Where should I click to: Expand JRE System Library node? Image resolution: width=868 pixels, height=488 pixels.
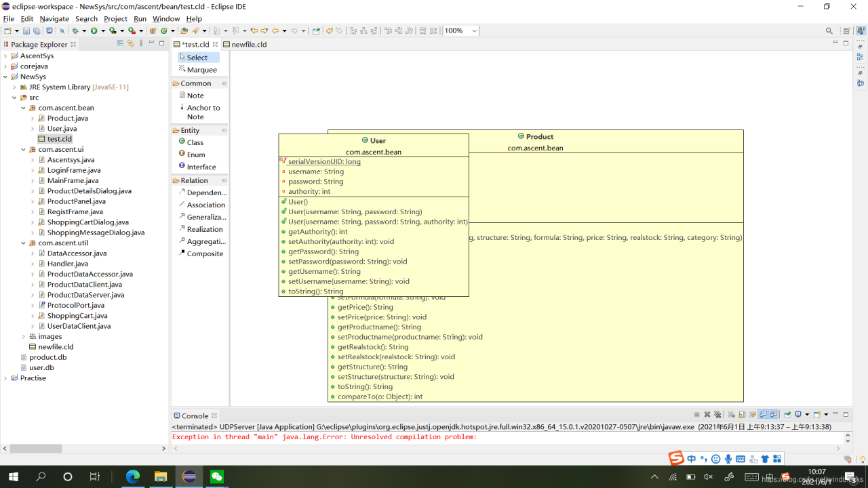coord(14,87)
